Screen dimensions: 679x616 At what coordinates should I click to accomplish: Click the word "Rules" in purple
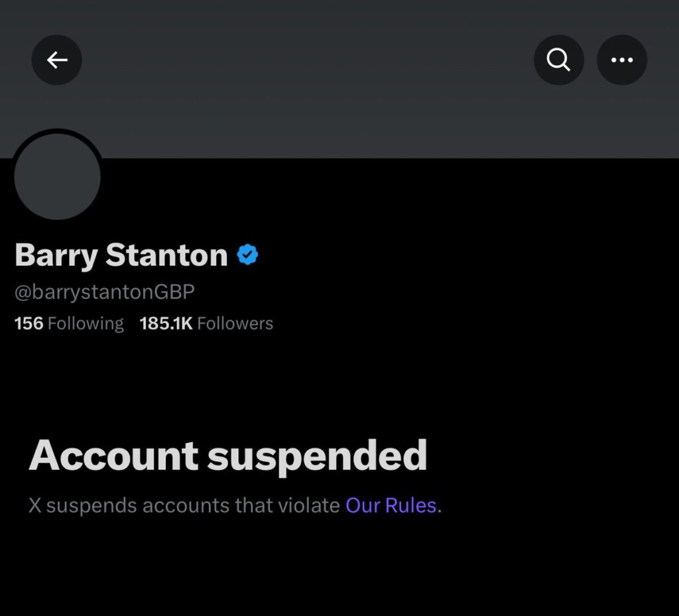[410, 506]
